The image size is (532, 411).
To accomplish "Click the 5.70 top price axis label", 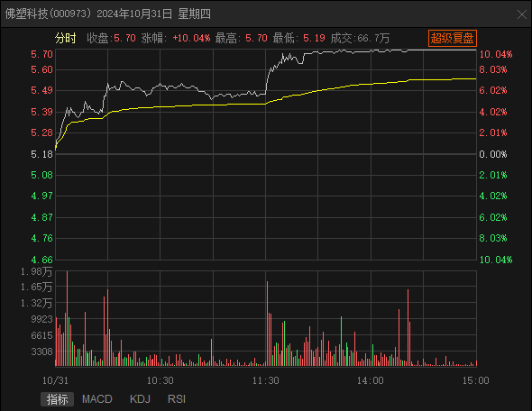I will click(x=41, y=54).
